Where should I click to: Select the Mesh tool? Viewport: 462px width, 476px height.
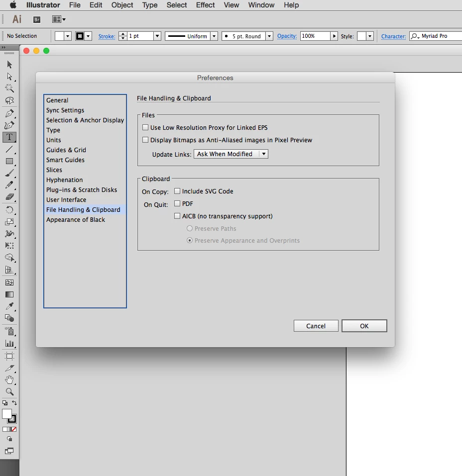click(x=9, y=283)
